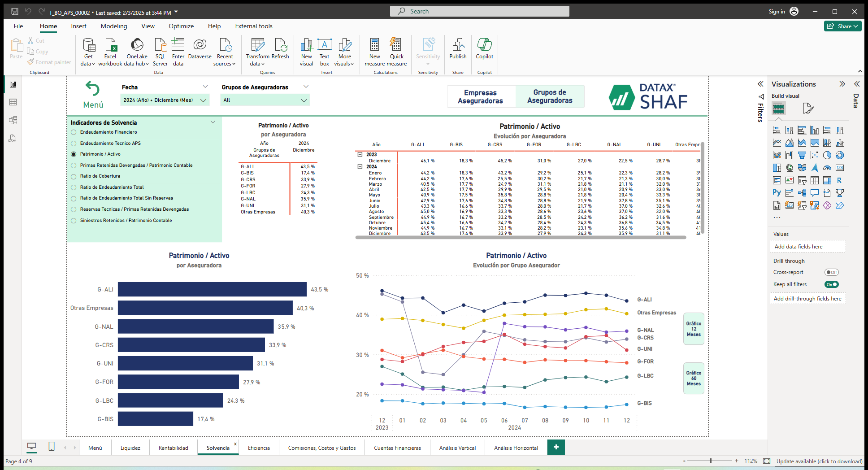Turn off the Keep all filters toggle

(832, 284)
